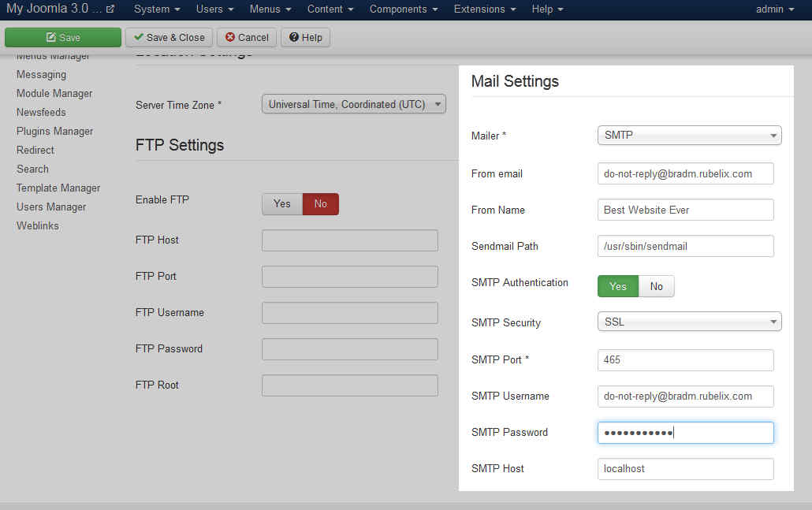This screenshot has height=510, width=812.
Task: Focus the FTP Host text field
Action: click(x=349, y=240)
